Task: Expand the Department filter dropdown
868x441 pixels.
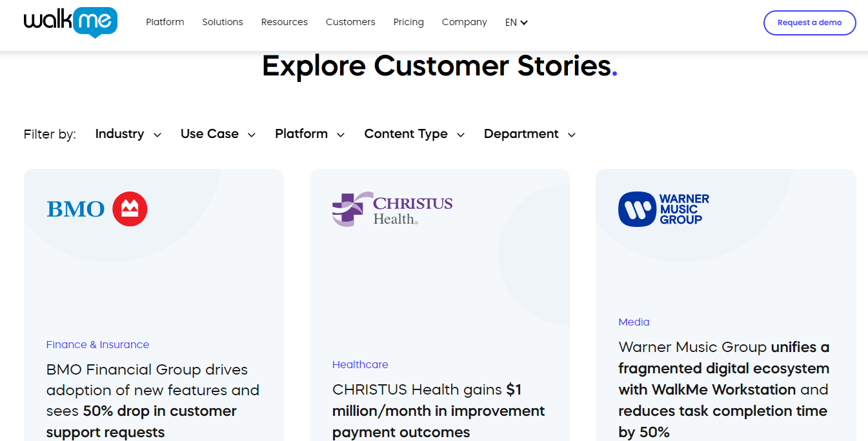Action: pyautogui.click(x=529, y=134)
